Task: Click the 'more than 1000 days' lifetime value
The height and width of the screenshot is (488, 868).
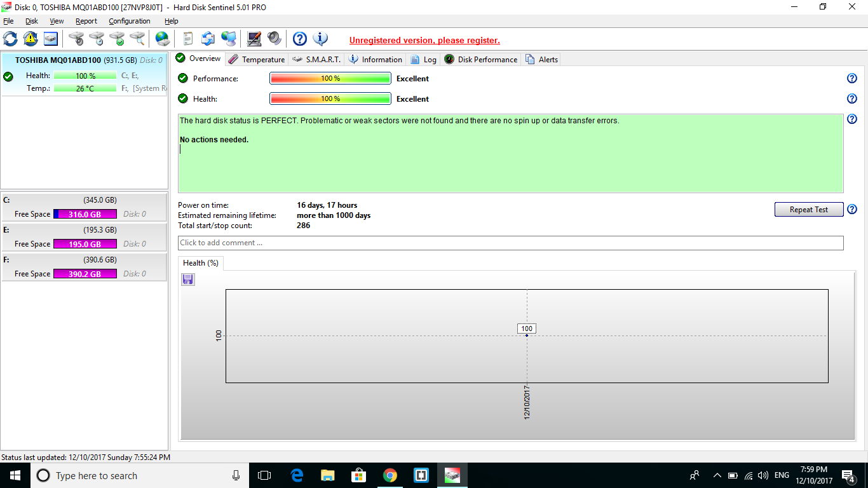Action: pyautogui.click(x=334, y=215)
